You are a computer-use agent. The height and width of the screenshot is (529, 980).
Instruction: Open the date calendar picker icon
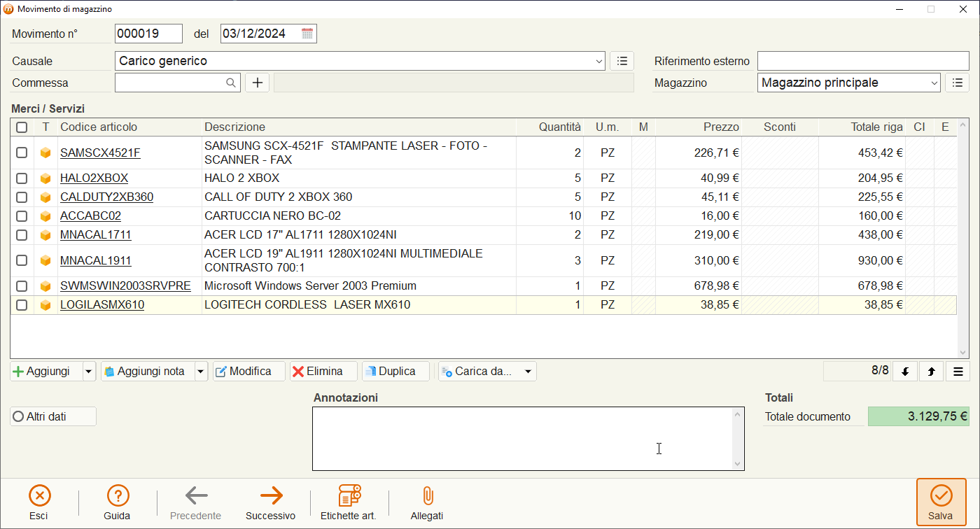[307, 34]
